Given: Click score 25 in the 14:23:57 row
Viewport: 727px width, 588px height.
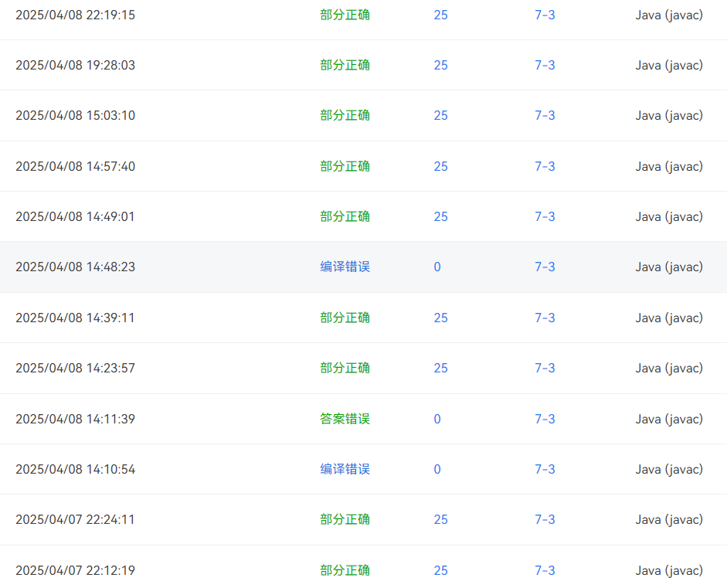Looking at the screenshot, I should point(441,368).
